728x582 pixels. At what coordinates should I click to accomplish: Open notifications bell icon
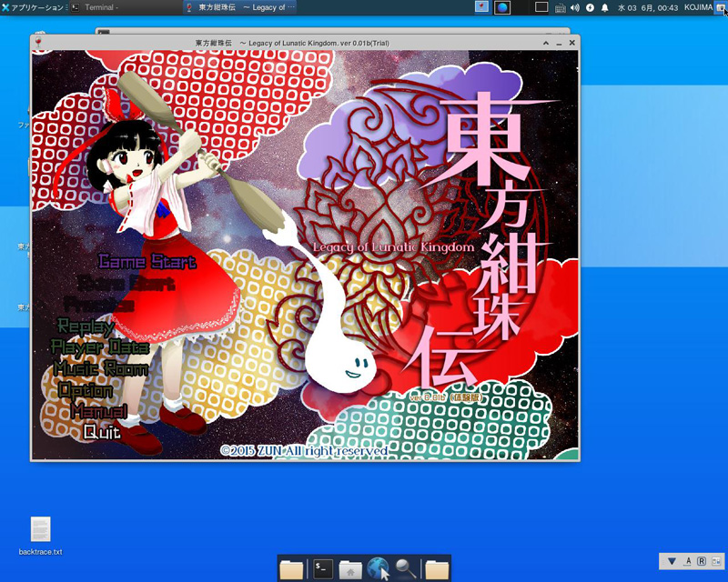click(604, 8)
